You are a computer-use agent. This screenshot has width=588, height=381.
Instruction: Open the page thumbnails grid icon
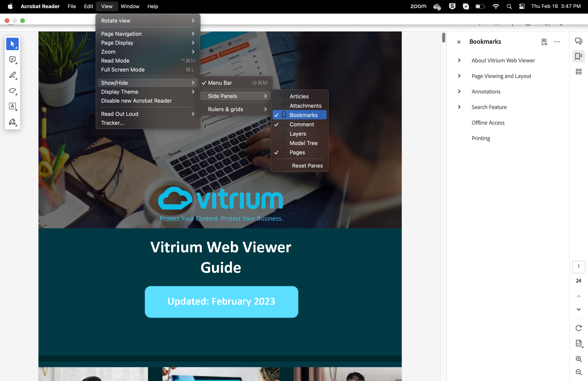[x=578, y=72]
